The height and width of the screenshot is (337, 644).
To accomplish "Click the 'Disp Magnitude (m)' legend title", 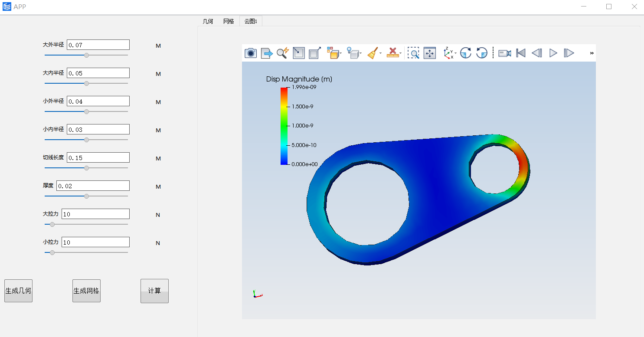I will click(299, 79).
